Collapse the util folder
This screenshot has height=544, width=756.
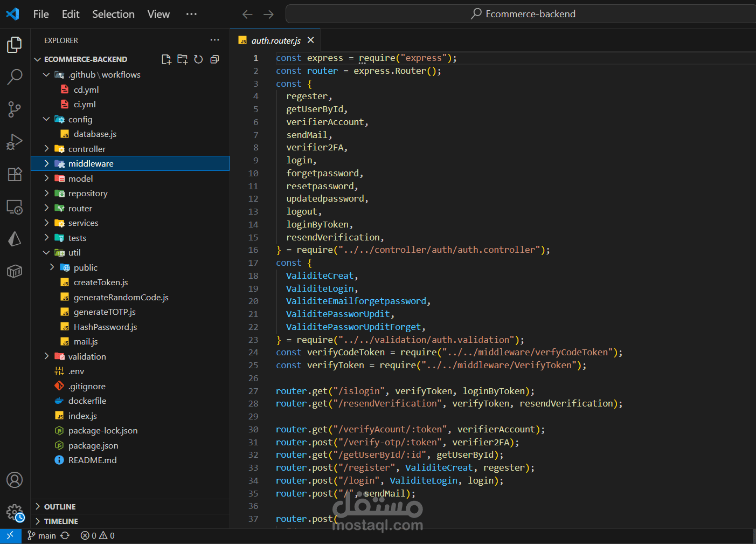point(130,252)
